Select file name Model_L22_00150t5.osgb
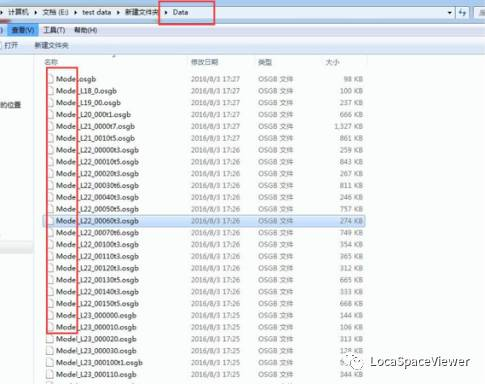 click(97, 304)
